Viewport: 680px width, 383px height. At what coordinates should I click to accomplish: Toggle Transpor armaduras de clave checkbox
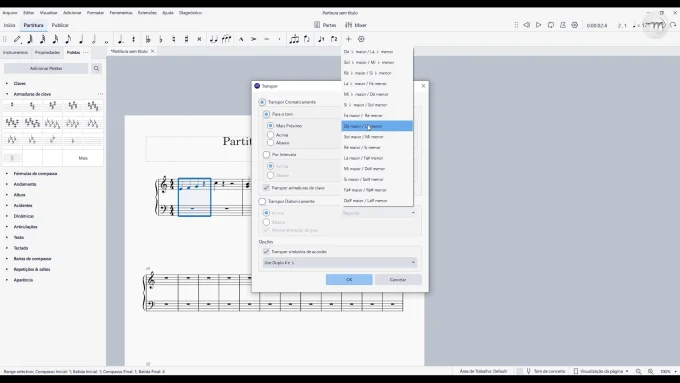click(x=266, y=188)
